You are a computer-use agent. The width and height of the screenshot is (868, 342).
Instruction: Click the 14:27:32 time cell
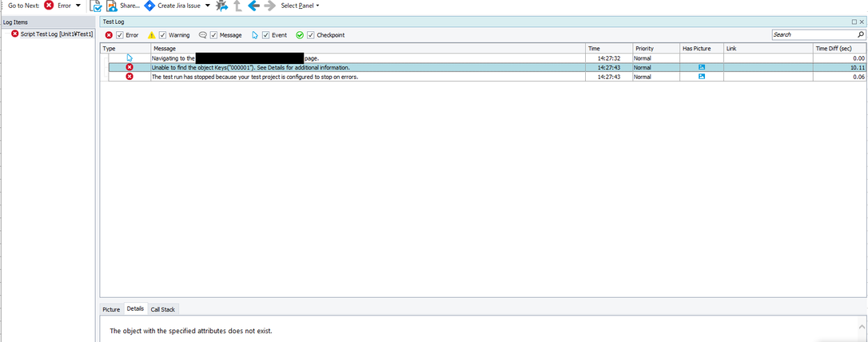coord(609,58)
